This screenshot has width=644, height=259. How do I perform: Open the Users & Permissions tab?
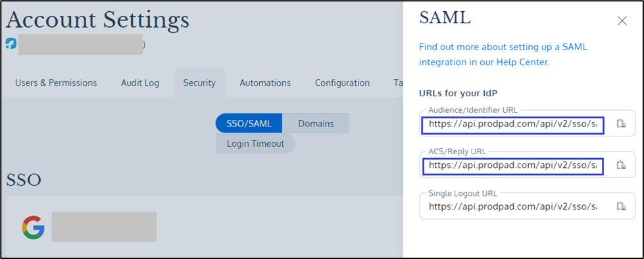point(56,83)
